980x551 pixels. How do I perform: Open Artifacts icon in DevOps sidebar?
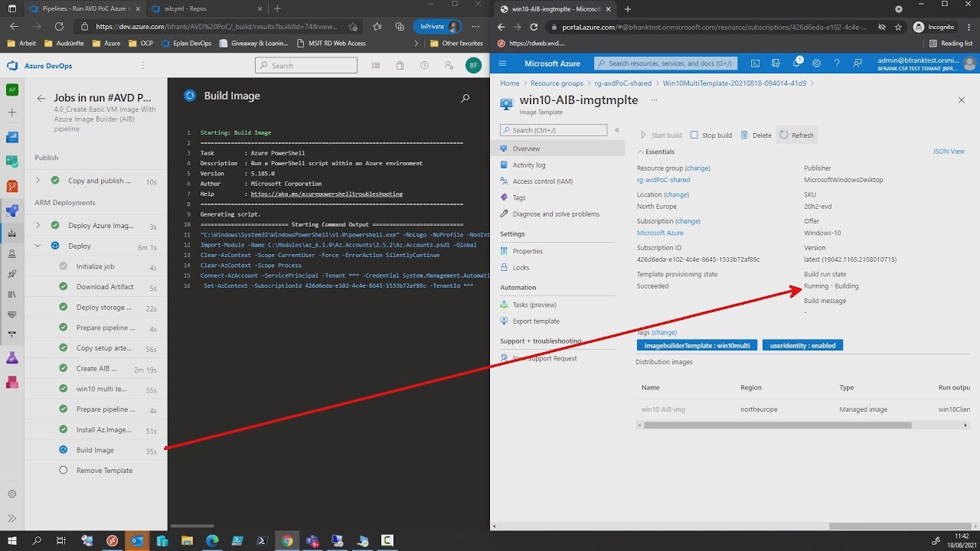click(x=12, y=381)
